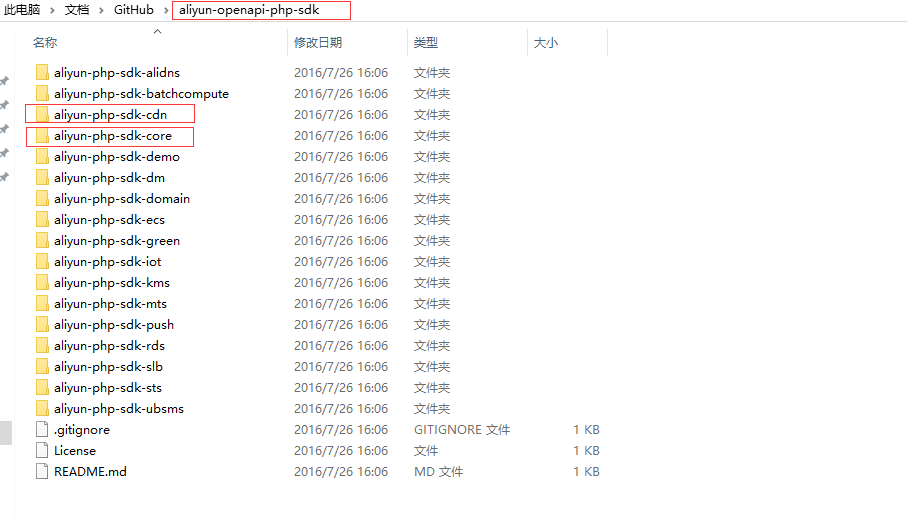
Task: Click the License file icon
Action: pyautogui.click(x=42, y=450)
